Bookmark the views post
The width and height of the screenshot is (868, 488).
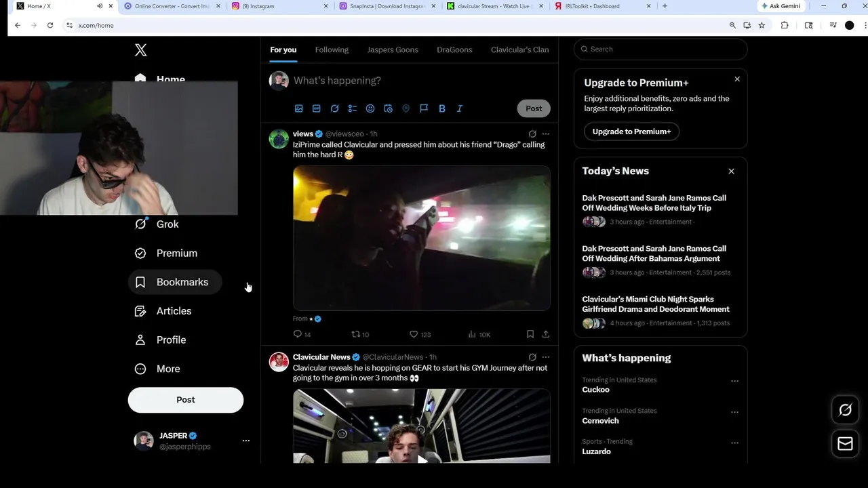pos(530,334)
